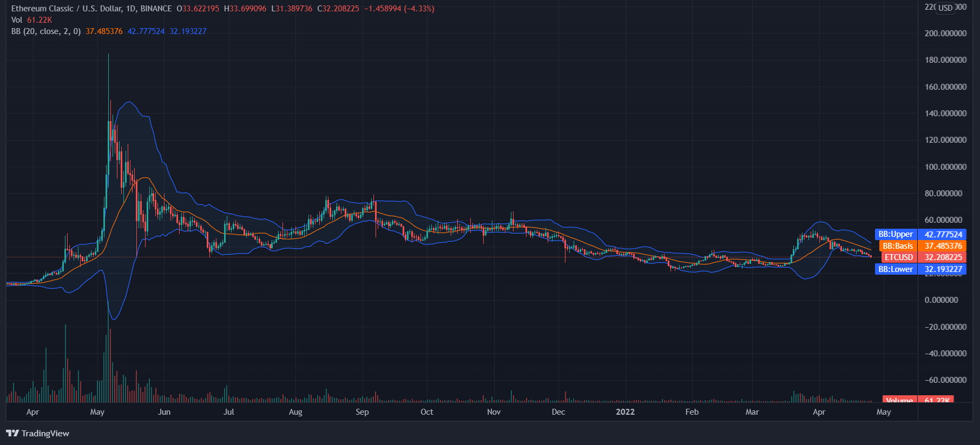980x445 pixels.
Task: Click the volume value 61.22K in legend
Action: [40, 20]
